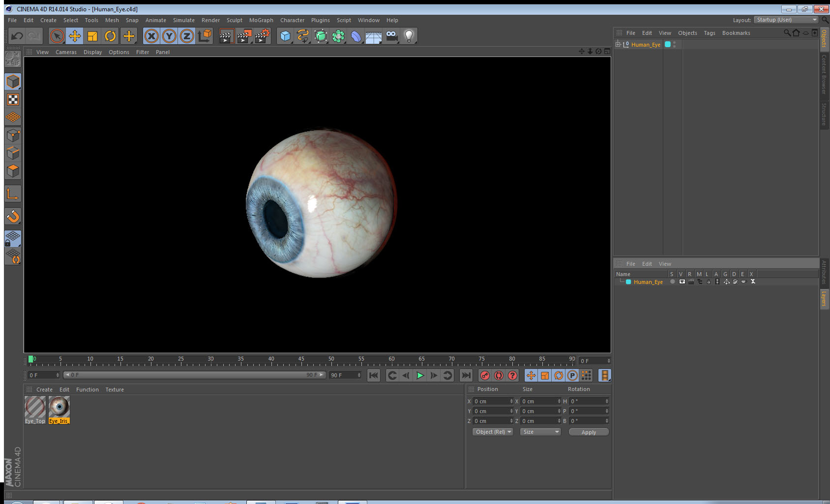Click the Apply coordinates button
The width and height of the screenshot is (830, 504).
(589, 432)
